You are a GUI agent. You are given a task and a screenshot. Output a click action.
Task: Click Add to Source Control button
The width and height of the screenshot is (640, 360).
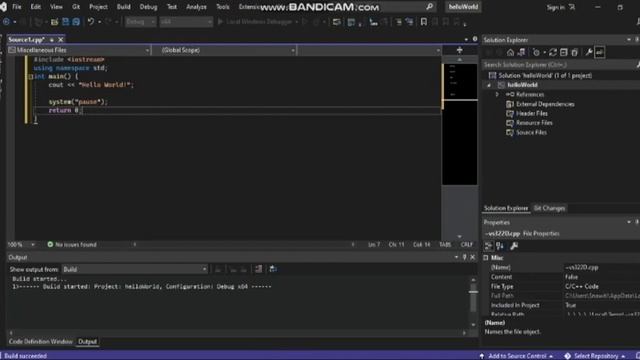point(517,356)
